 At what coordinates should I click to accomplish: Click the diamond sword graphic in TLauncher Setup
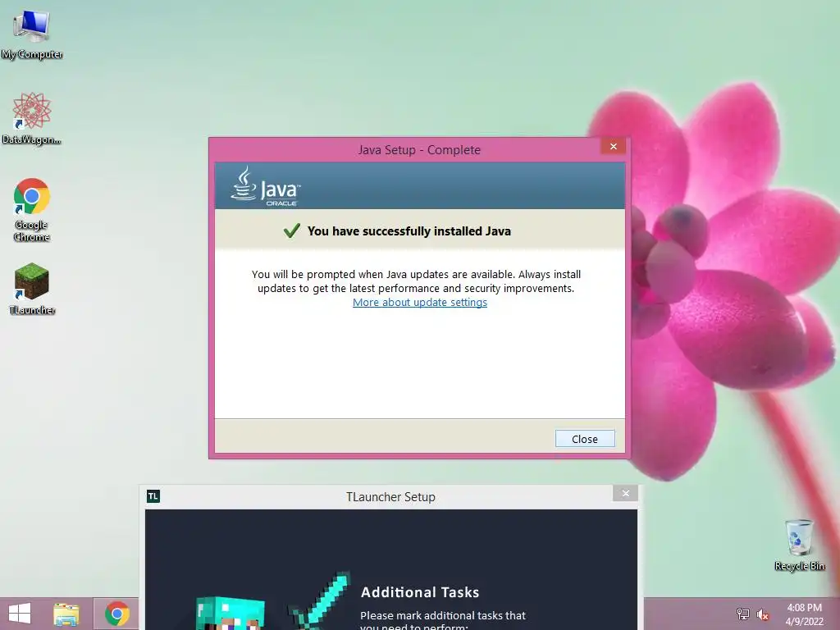click(320, 600)
